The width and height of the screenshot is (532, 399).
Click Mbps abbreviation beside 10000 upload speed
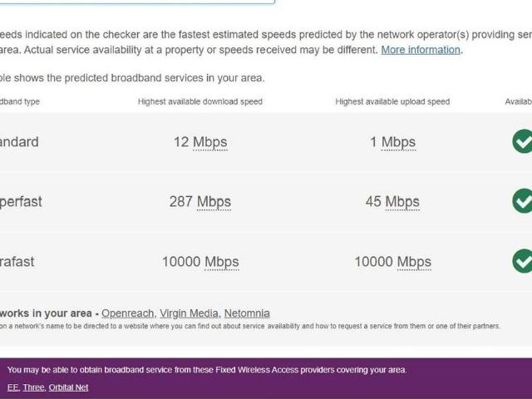[414, 262]
